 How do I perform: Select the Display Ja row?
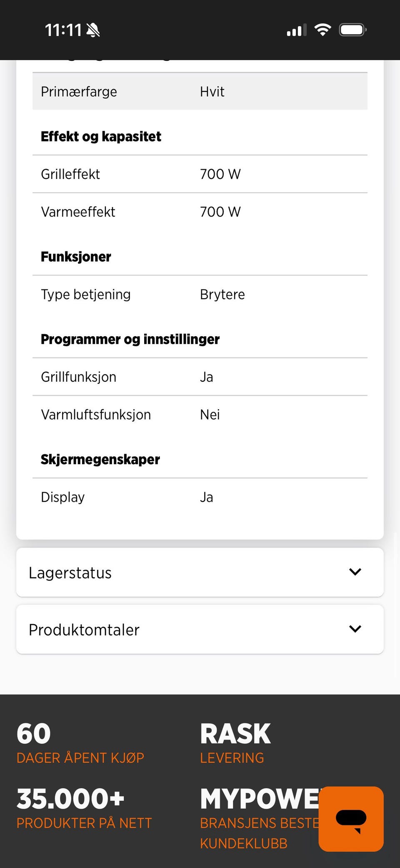coord(200,497)
